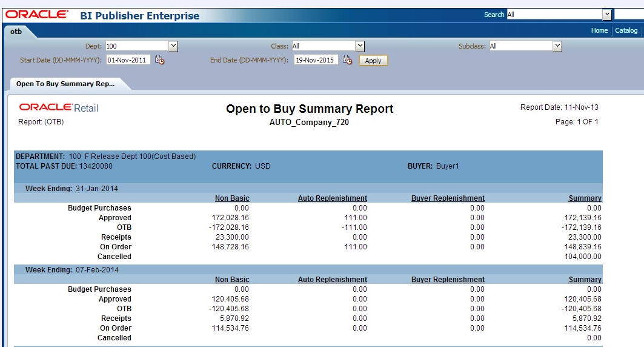Click the Oracle Retail logo in report
The height and width of the screenshot is (347, 644).
click(x=59, y=108)
